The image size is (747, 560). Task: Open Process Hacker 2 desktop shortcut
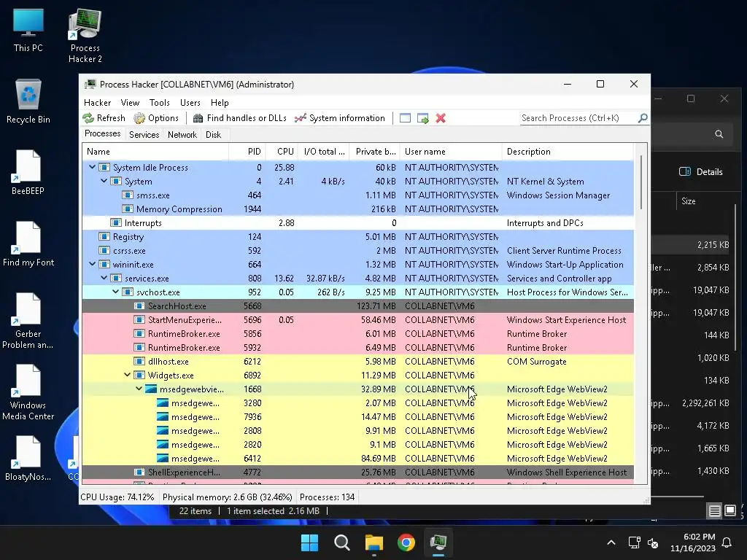[85, 36]
